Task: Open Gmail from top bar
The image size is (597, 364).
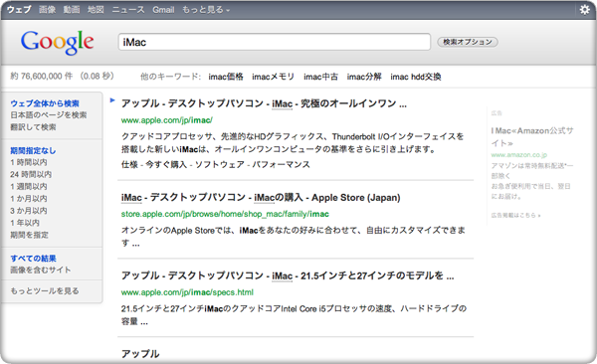Action: tap(163, 10)
